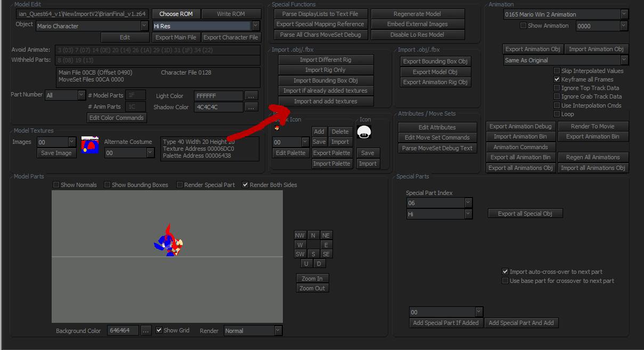Screen dimensions: 644x350
Task: Open the Object dropdown showing Mario Character
Action: (92, 26)
